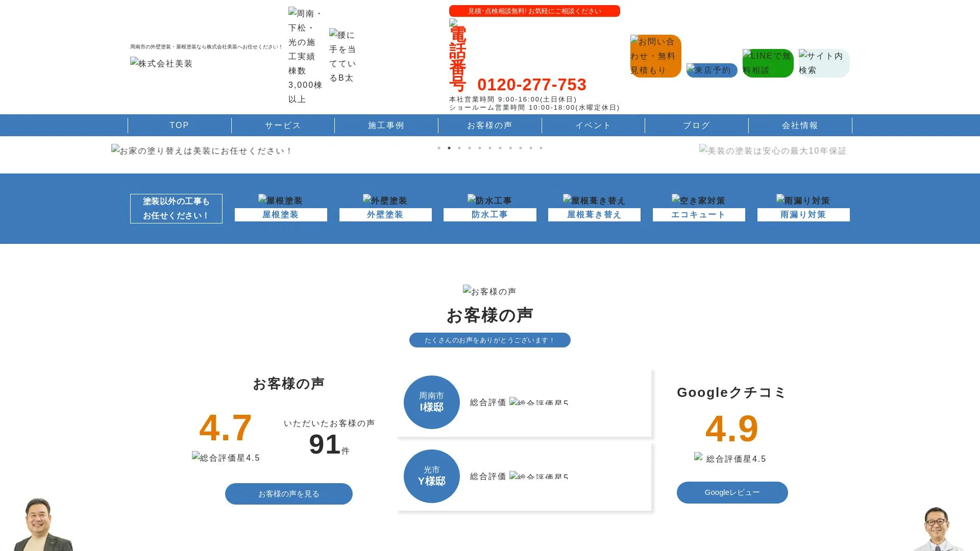The image size is (980, 551).
Task: Open the ブログ menu item
Action: (696, 126)
